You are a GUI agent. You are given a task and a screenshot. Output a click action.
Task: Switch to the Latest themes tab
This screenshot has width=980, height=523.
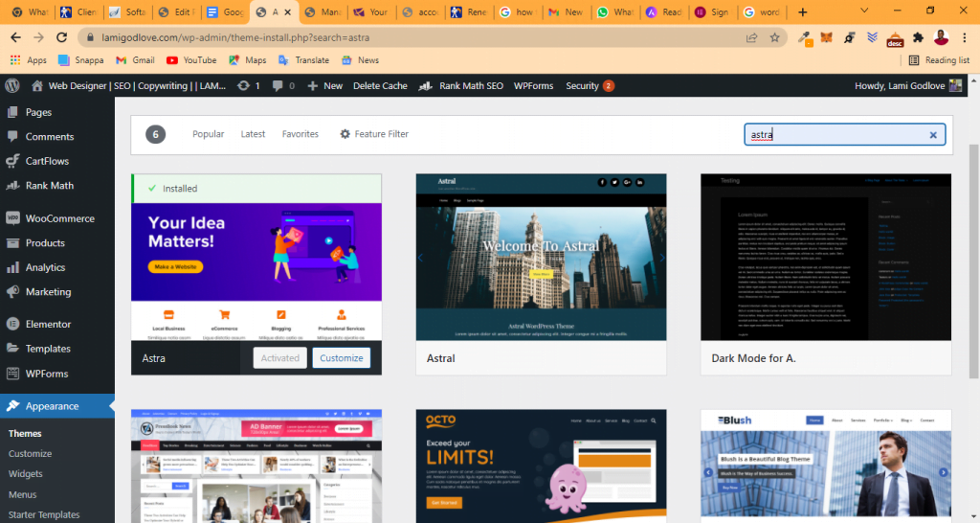[x=253, y=134]
